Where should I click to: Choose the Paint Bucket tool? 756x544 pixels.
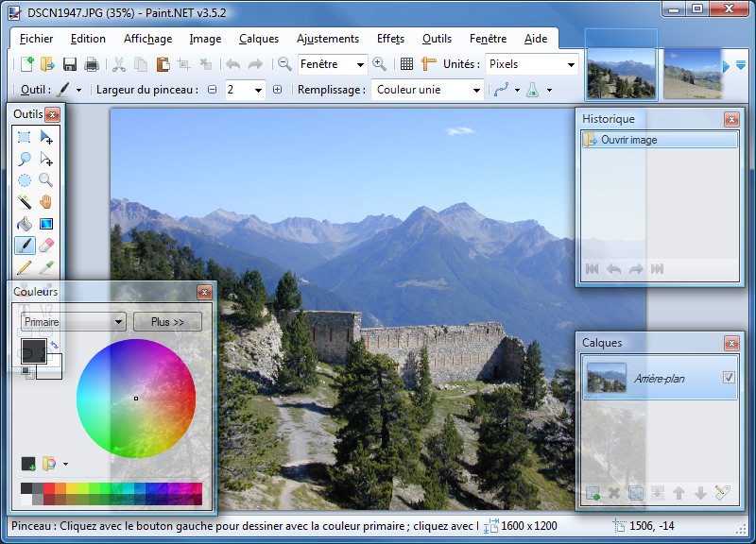click(25, 224)
